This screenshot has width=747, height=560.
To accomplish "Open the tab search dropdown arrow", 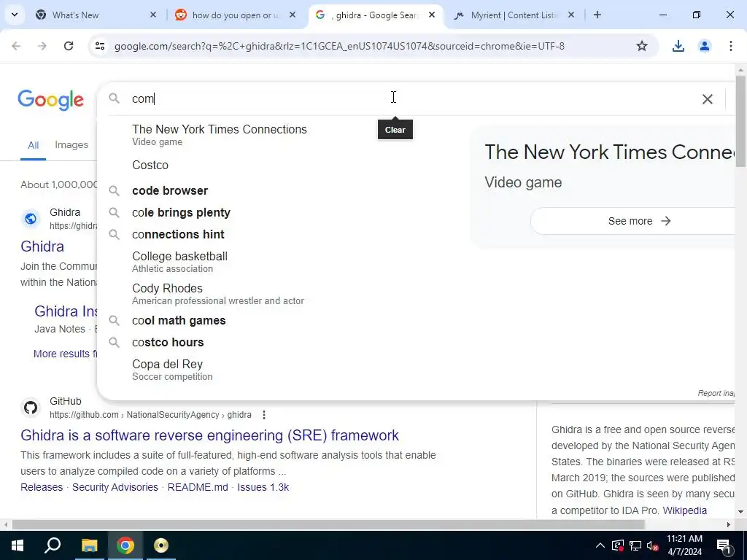I will click(15, 15).
